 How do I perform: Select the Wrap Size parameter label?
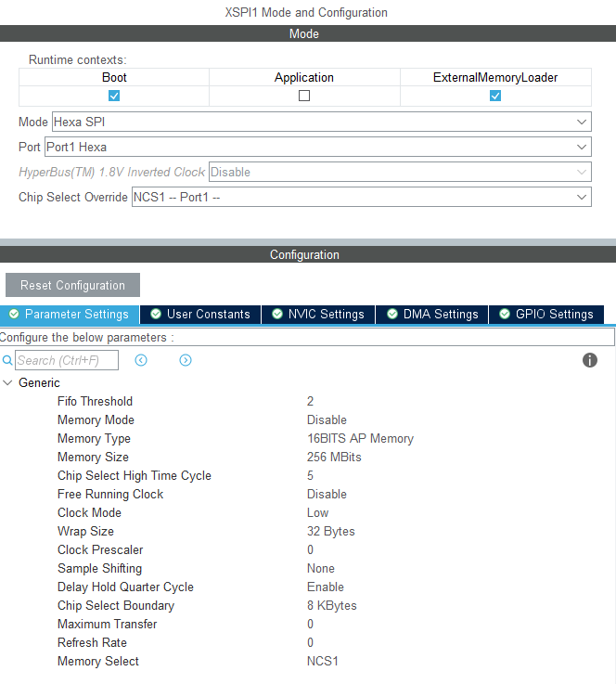[86, 531]
